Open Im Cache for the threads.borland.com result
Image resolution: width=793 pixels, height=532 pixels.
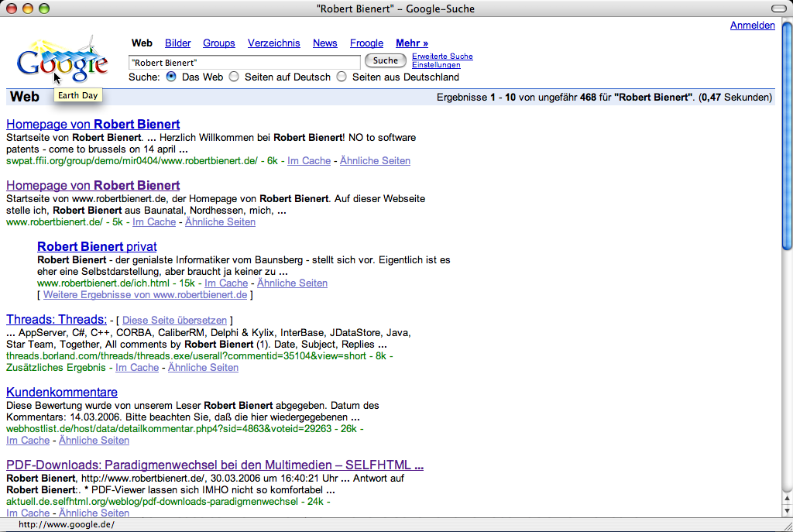tap(137, 368)
